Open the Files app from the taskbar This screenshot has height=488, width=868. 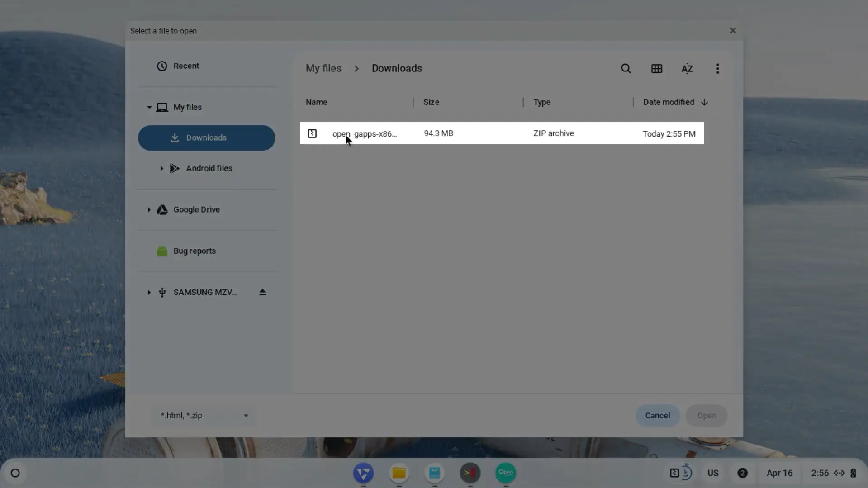coord(399,473)
